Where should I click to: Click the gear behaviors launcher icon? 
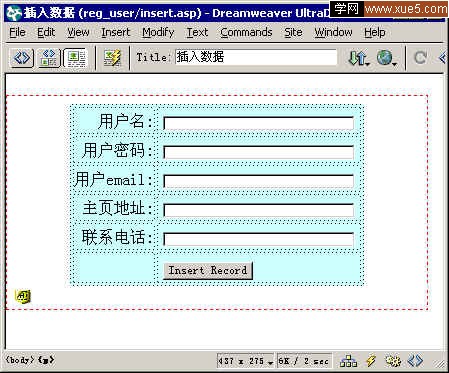[393, 361]
